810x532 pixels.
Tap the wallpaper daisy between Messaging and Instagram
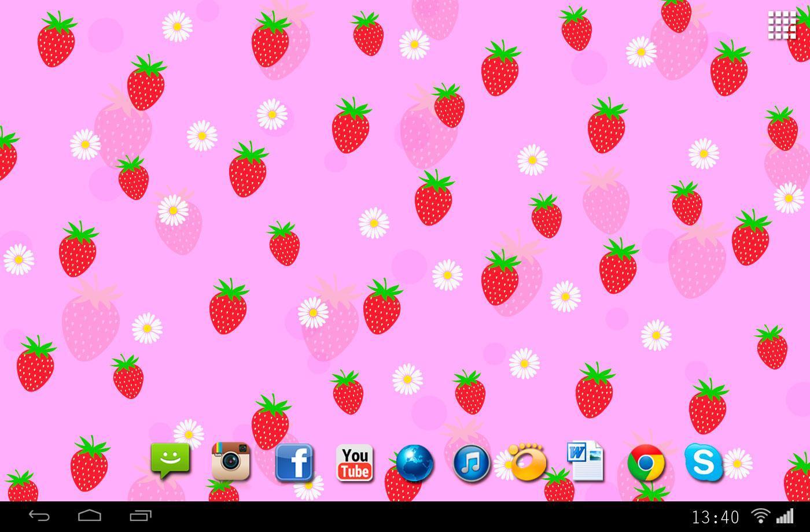click(189, 433)
